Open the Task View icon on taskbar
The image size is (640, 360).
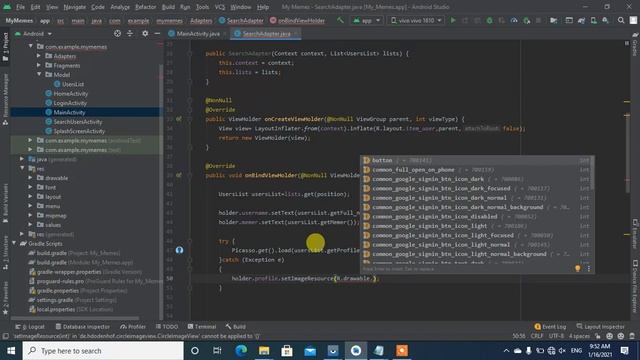tap(217, 351)
